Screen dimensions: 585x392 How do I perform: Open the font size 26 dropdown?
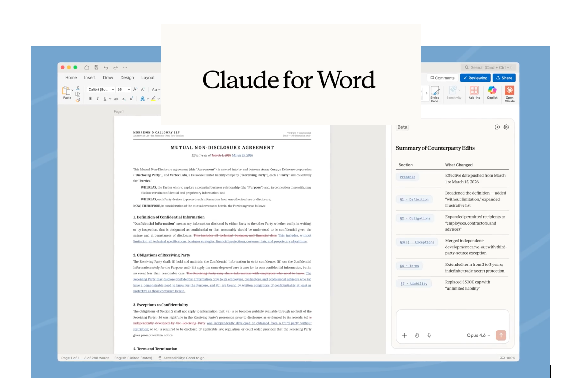[123, 89]
